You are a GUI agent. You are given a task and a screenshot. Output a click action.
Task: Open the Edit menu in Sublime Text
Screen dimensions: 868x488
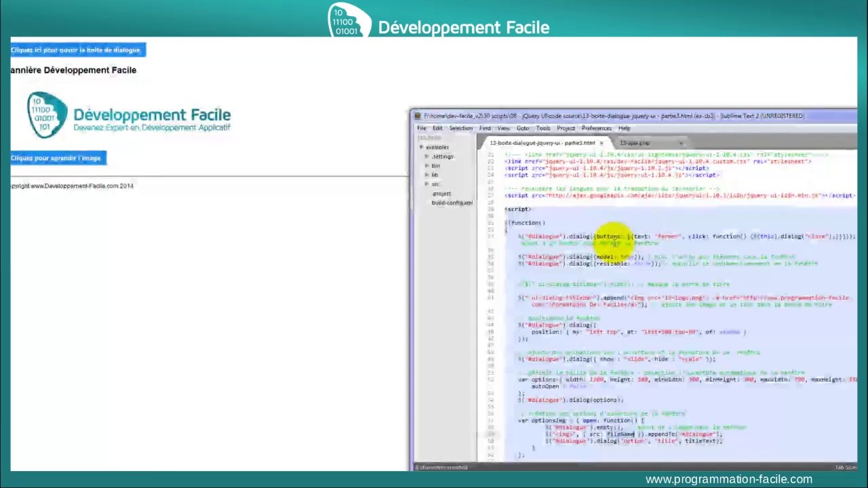point(437,128)
